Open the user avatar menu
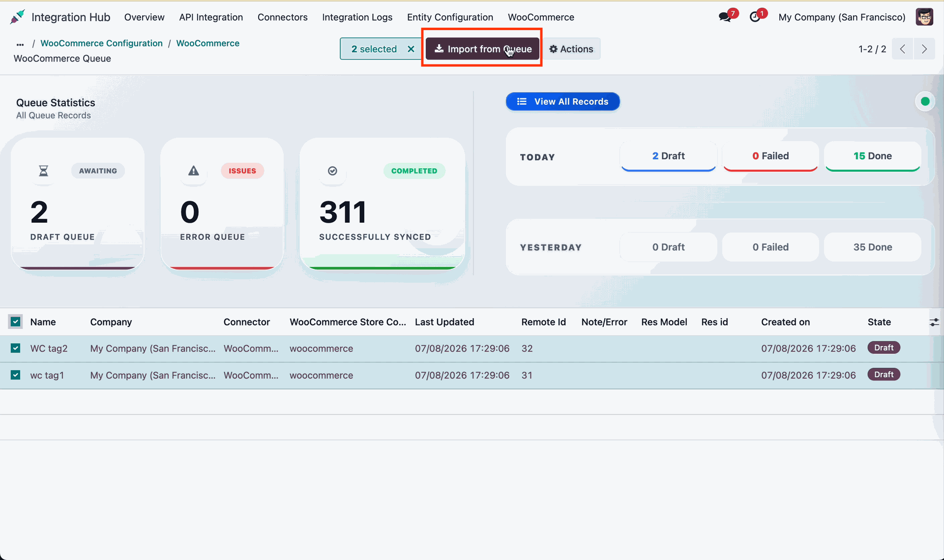This screenshot has height=560, width=944. 924,17
